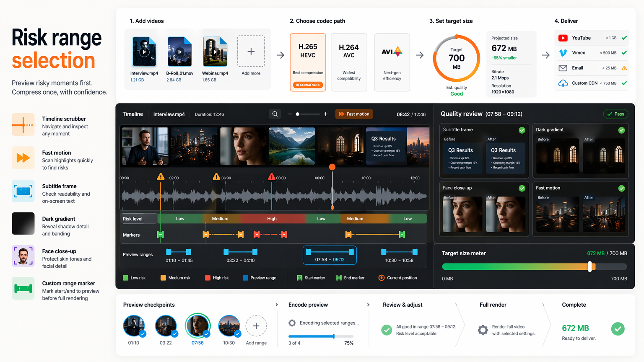The height and width of the screenshot is (362, 644).
Task: Click the YouTube delivery icon
Action: [563, 38]
